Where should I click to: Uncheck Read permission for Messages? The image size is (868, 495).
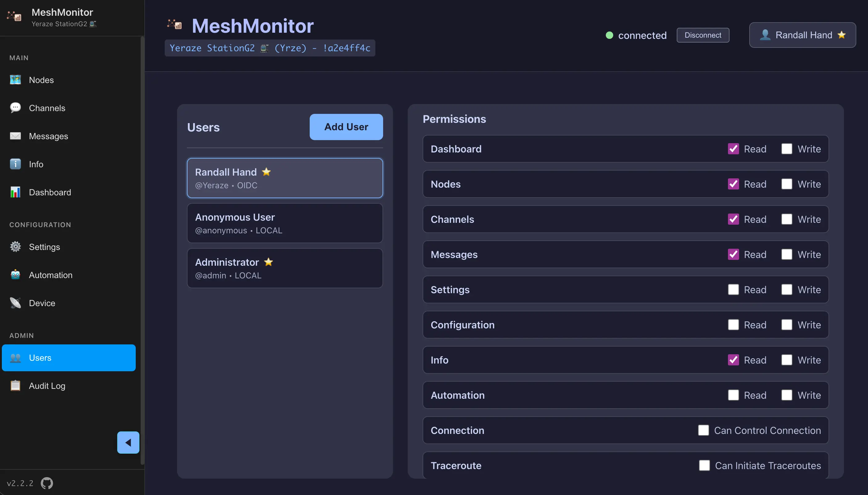pyautogui.click(x=734, y=254)
